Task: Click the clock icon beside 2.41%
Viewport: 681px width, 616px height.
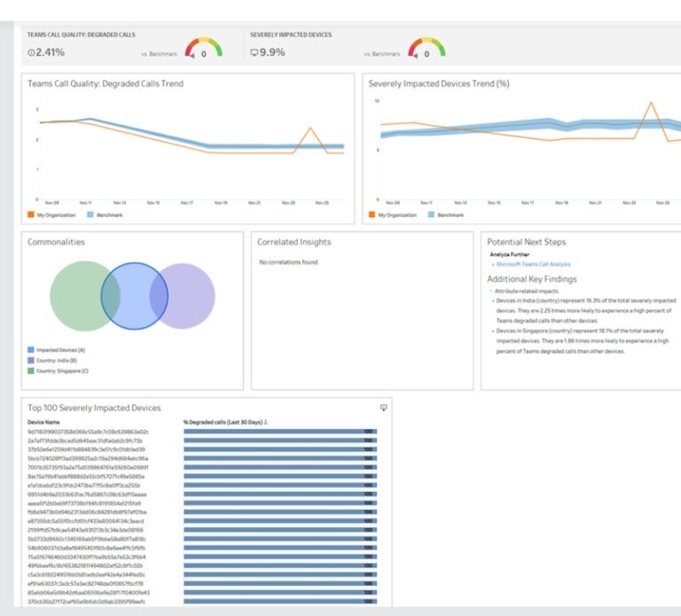Action: click(31, 52)
